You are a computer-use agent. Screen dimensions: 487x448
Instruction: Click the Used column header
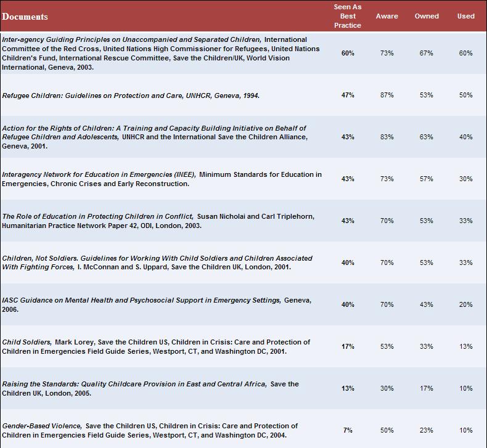pos(465,16)
